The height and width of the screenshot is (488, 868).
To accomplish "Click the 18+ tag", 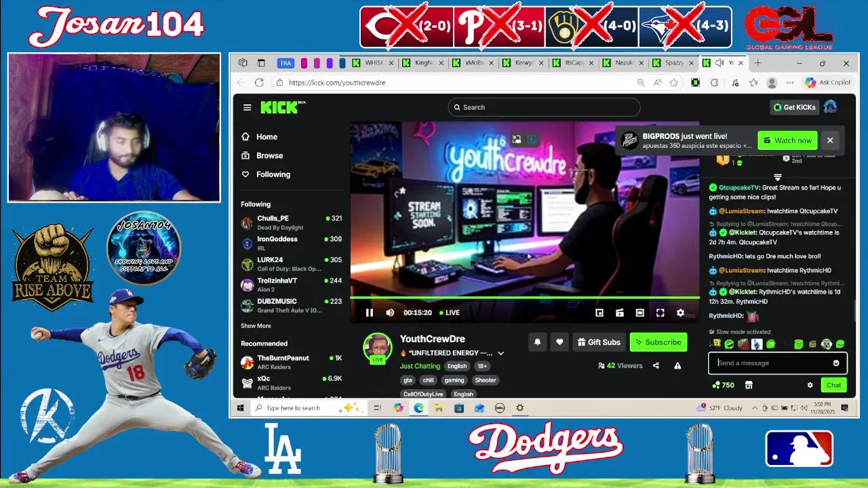I will point(481,366).
